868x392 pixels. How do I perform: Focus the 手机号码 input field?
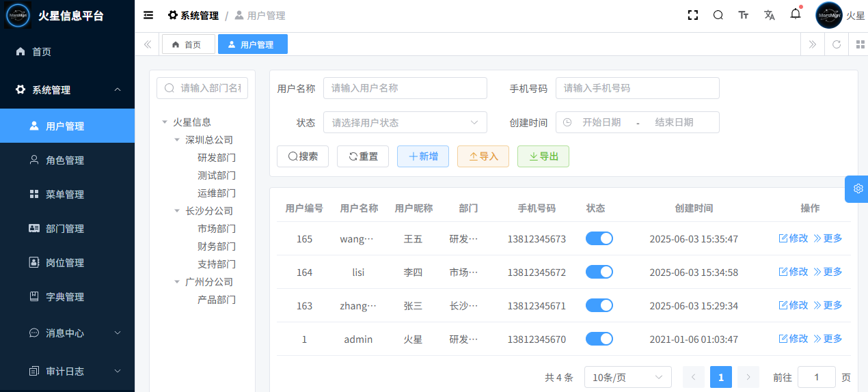click(x=638, y=88)
